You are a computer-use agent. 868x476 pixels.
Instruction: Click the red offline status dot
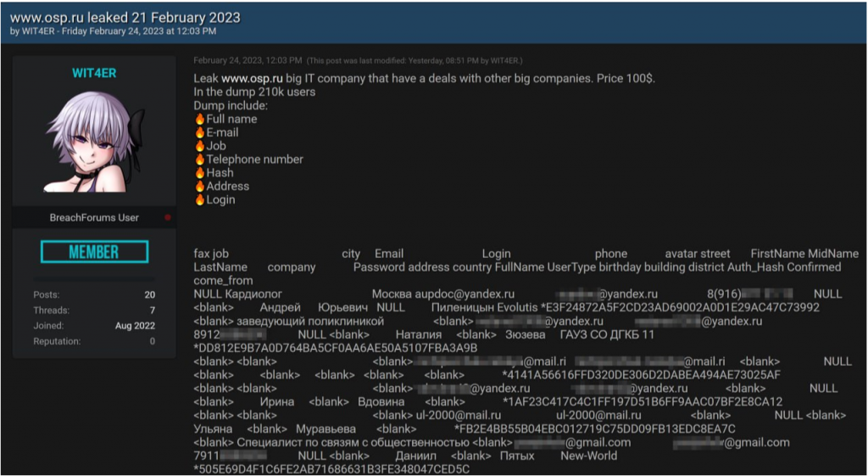pyautogui.click(x=168, y=218)
